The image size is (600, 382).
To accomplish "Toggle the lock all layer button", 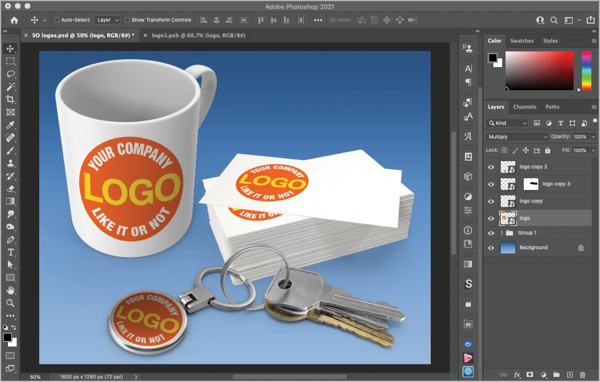I will click(548, 150).
